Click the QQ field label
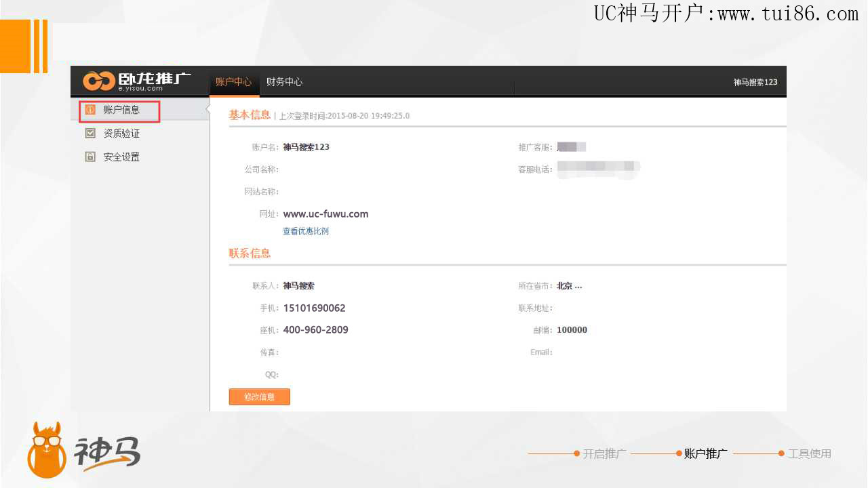 click(x=272, y=375)
